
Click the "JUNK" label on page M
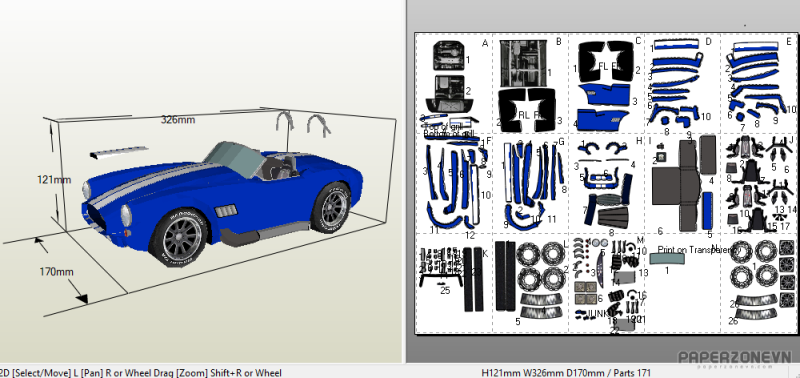pyautogui.click(x=598, y=313)
